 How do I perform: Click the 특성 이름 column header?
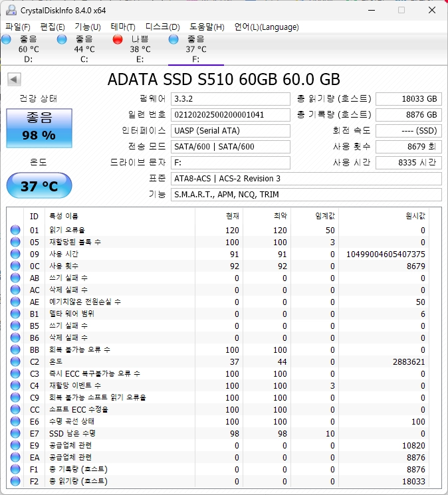click(120, 216)
